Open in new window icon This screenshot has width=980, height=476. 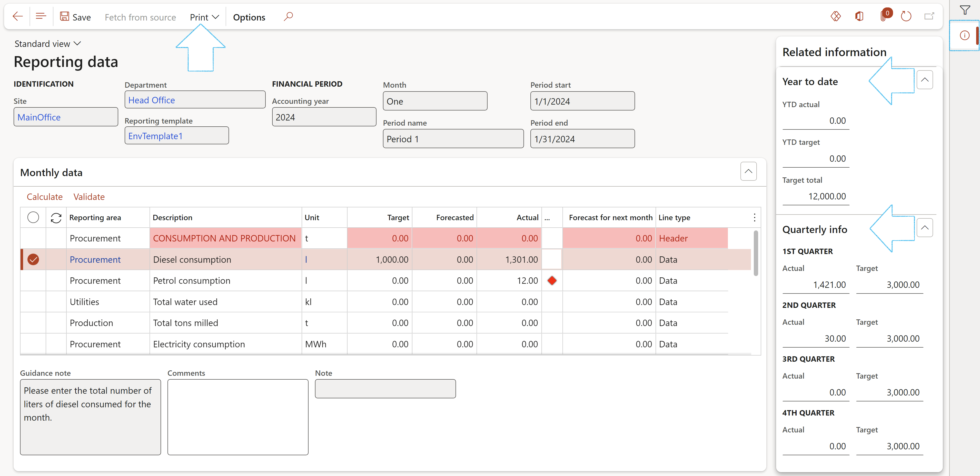pyautogui.click(x=929, y=16)
